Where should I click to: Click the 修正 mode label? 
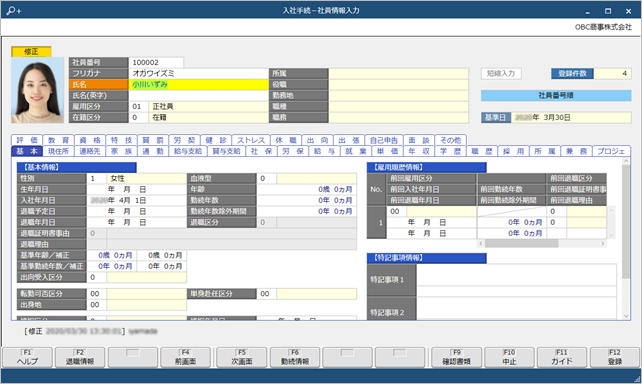point(31,52)
